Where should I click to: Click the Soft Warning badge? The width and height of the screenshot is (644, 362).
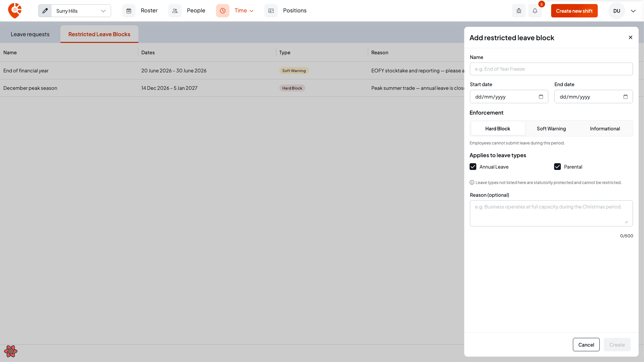[x=294, y=71]
